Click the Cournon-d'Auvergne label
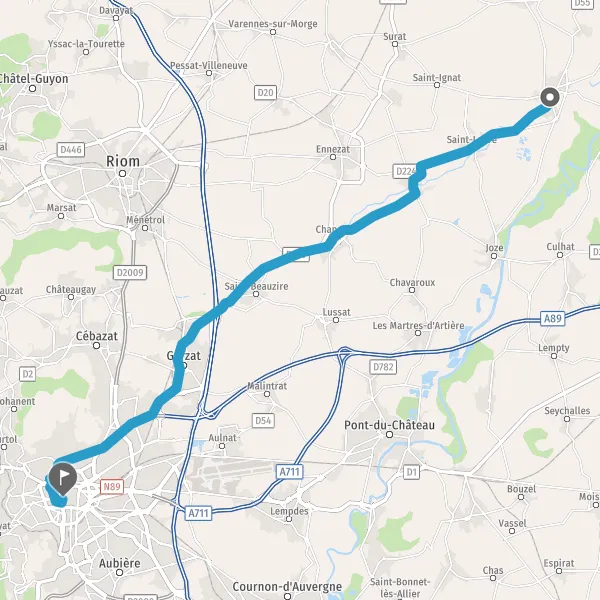Screen dimensions: 600x600 pyautogui.click(x=287, y=587)
